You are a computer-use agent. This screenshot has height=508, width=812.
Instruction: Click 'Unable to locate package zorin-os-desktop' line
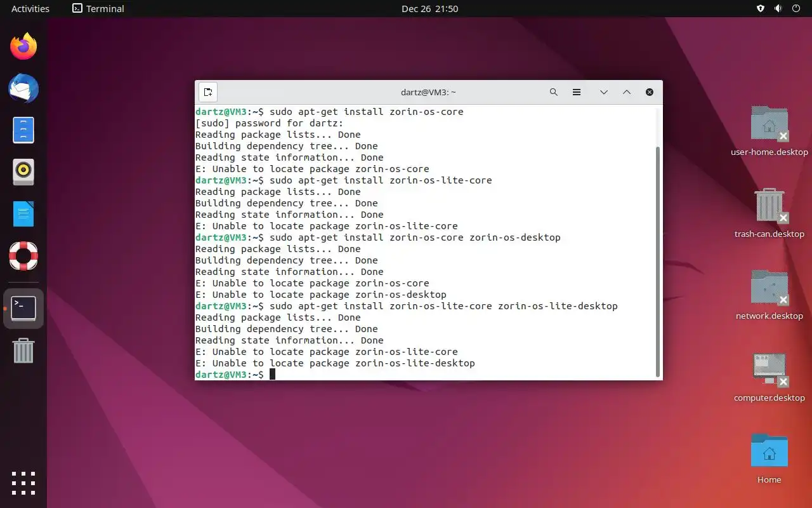pyautogui.click(x=321, y=295)
